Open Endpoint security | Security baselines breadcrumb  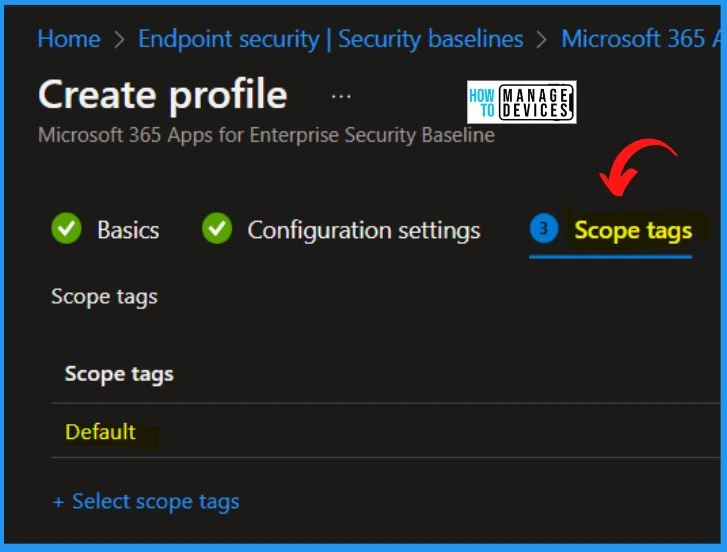[x=331, y=39]
